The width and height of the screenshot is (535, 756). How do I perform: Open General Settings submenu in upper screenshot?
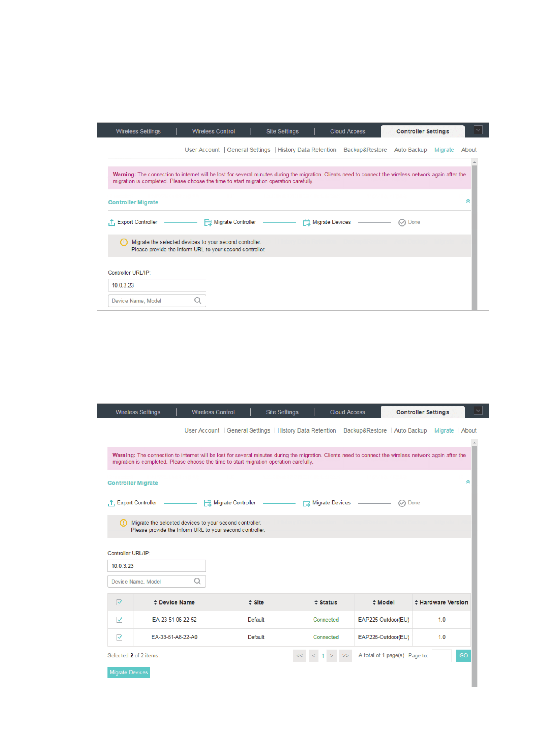pyautogui.click(x=249, y=150)
